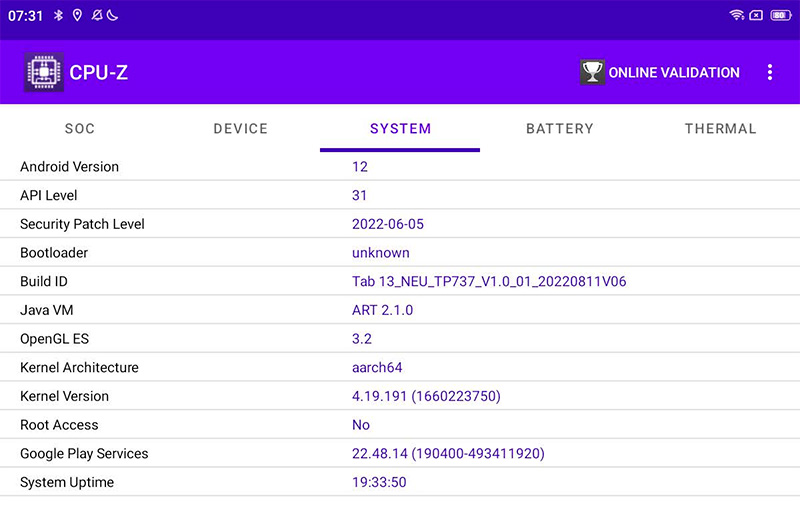Open the BATTERY tab

[560, 129]
